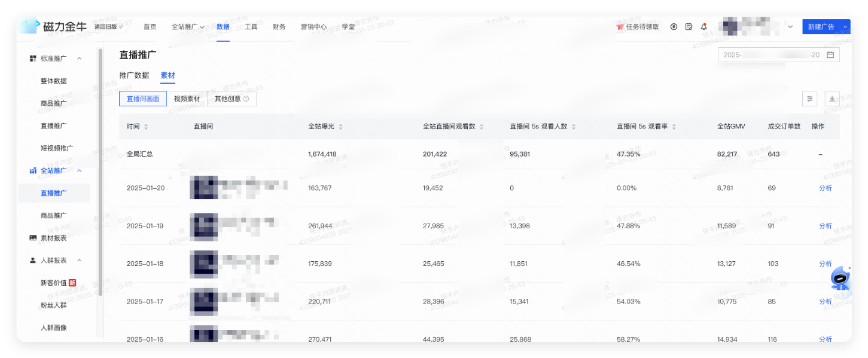This screenshot has height=358, width=868.
Task: Toggle sorting on the 时间 column
Action: (145, 126)
